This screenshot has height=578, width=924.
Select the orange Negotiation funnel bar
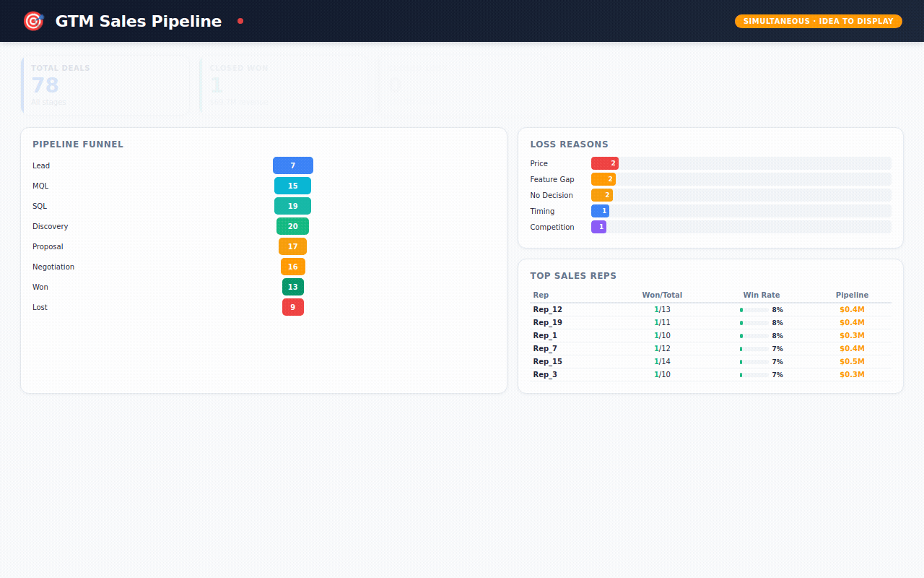coord(292,267)
